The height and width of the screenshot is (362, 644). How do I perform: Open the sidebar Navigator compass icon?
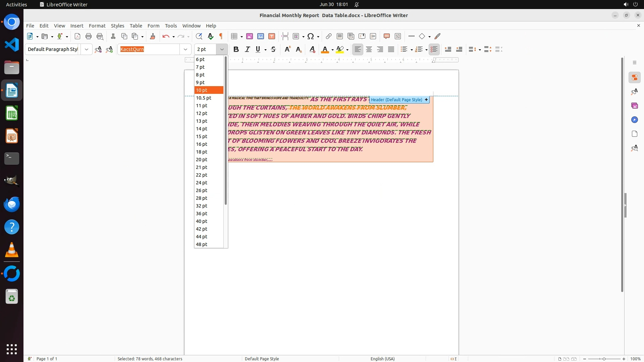(634, 120)
